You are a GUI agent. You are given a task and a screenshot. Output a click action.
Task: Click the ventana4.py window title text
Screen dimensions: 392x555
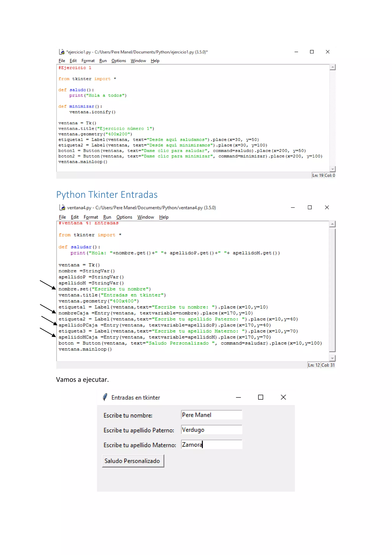click(x=141, y=208)
